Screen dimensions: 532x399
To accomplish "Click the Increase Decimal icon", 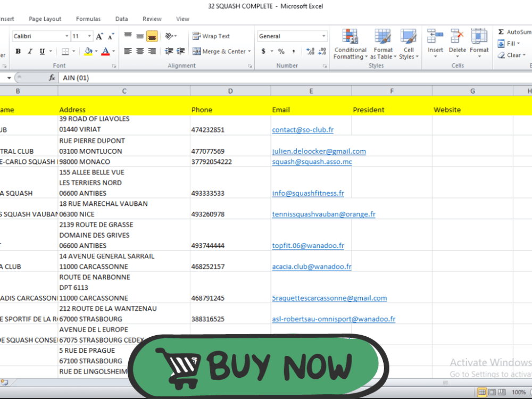I will 312,51.
